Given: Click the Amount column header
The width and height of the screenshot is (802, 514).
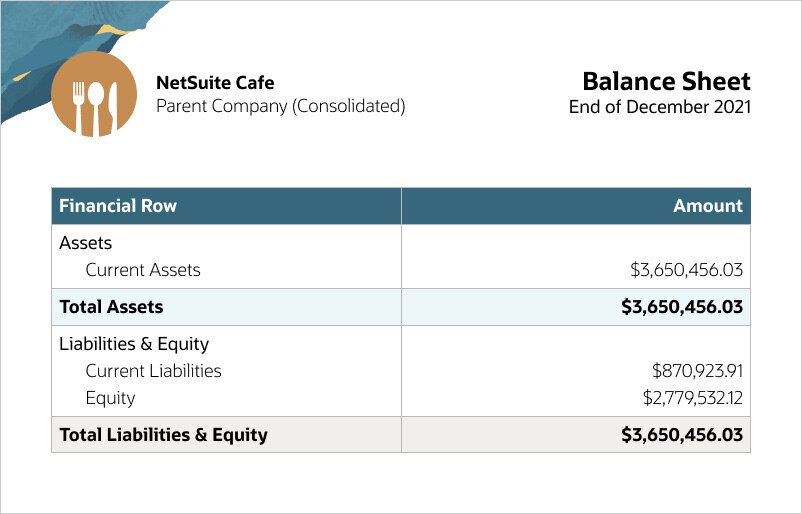Looking at the screenshot, I should [x=708, y=206].
